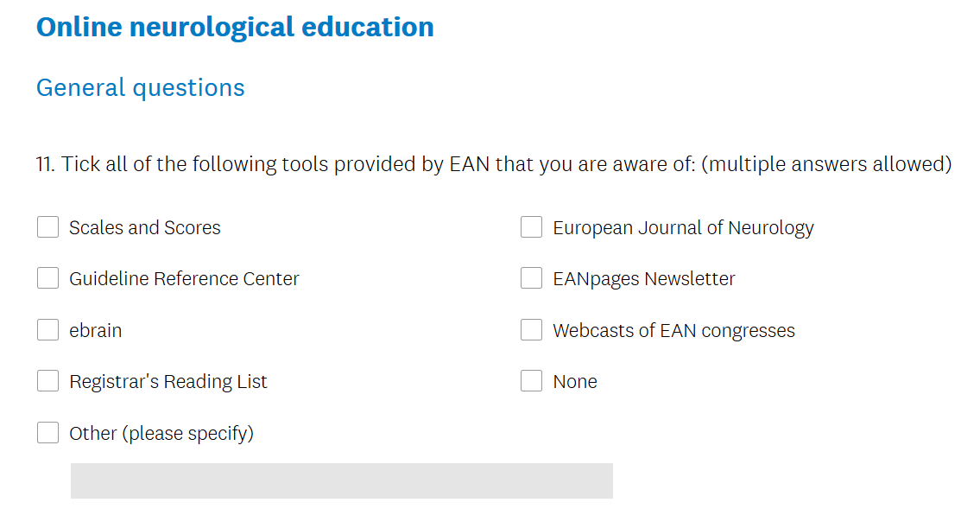Select the EANpages Newsletter checkbox

531,278
